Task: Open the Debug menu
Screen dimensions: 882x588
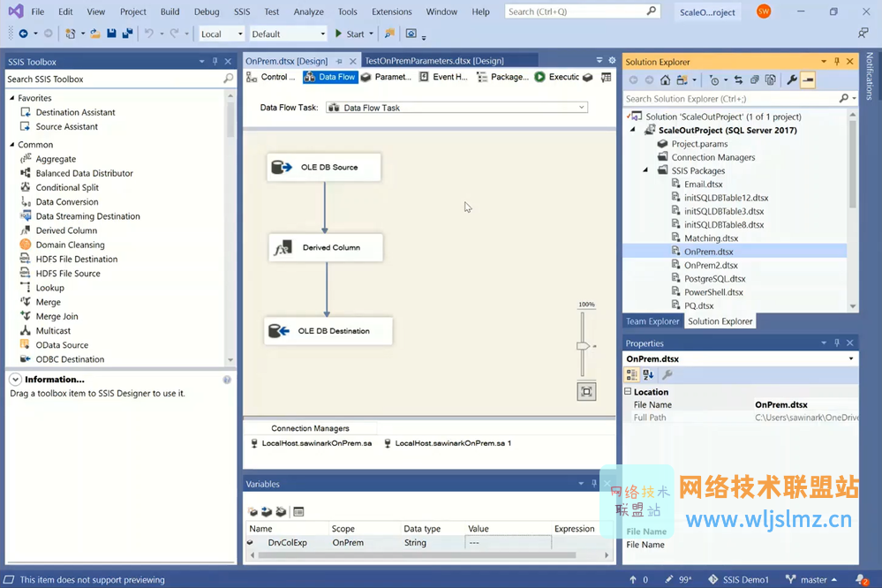Action: (x=207, y=11)
